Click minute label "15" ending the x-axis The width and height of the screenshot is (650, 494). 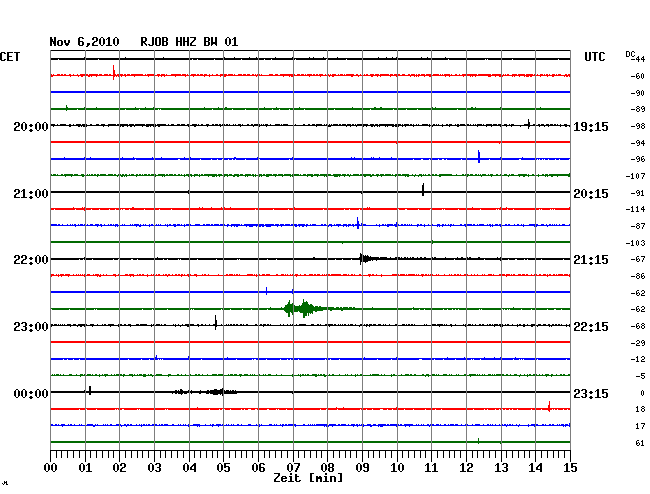coord(570,468)
